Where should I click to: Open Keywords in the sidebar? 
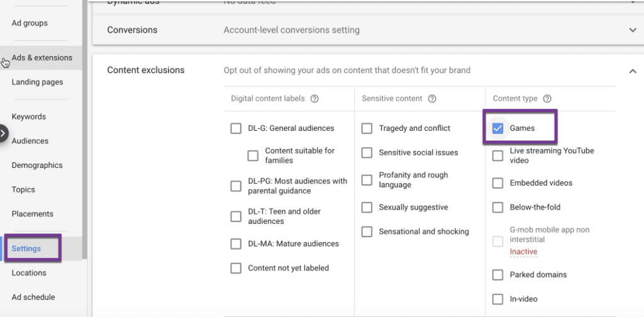29,117
